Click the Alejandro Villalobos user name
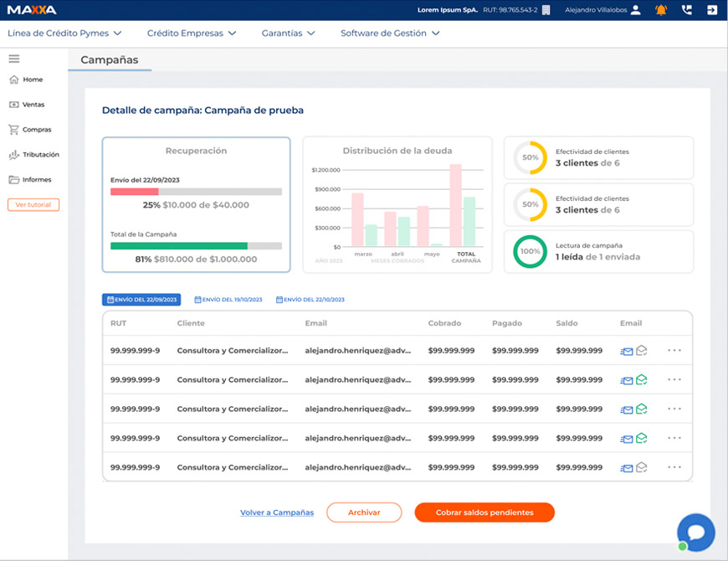728x561 pixels. pyautogui.click(x=596, y=10)
